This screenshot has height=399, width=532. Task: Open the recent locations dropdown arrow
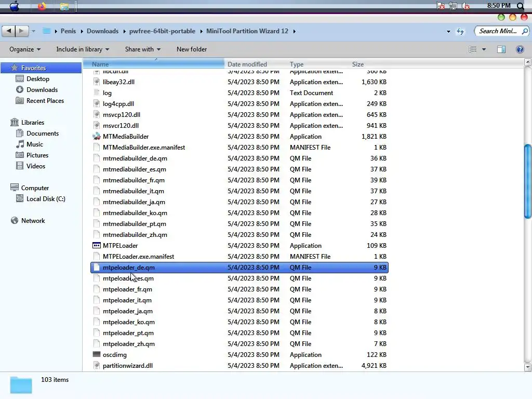click(34, 31)
